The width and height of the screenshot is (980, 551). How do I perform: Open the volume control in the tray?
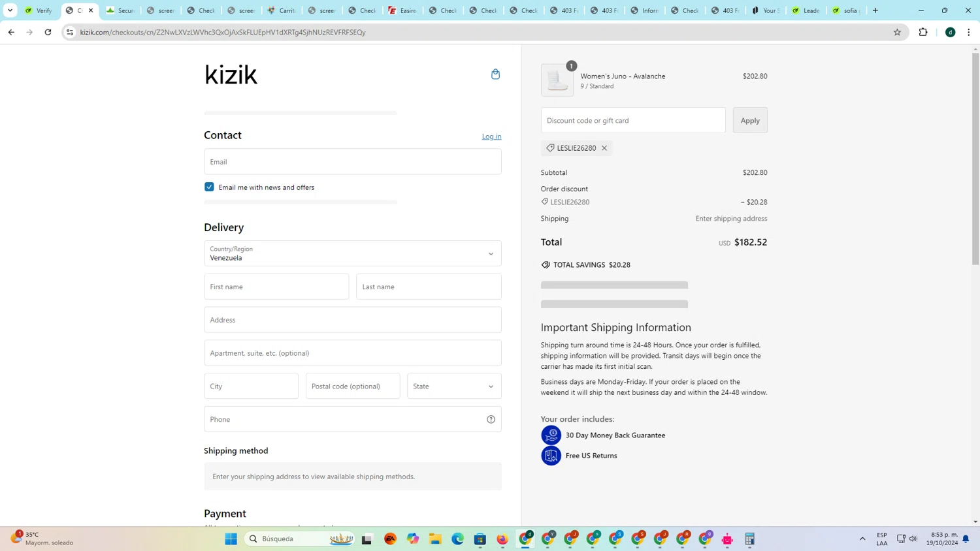coord(913,539)
